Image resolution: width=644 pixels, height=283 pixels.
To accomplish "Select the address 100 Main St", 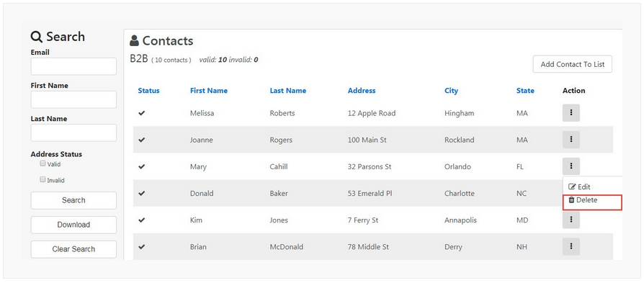I will pos(367,140).
